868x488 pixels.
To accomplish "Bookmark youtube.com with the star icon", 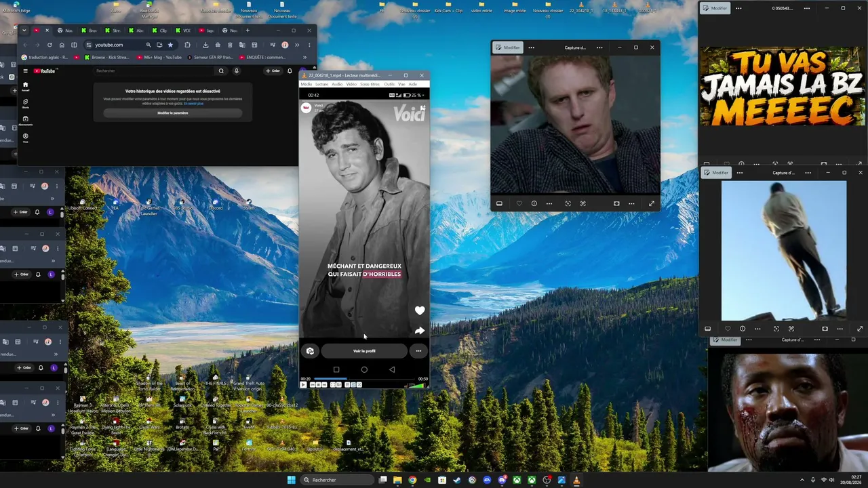I will pyautogui.click(x=170, y=45).
